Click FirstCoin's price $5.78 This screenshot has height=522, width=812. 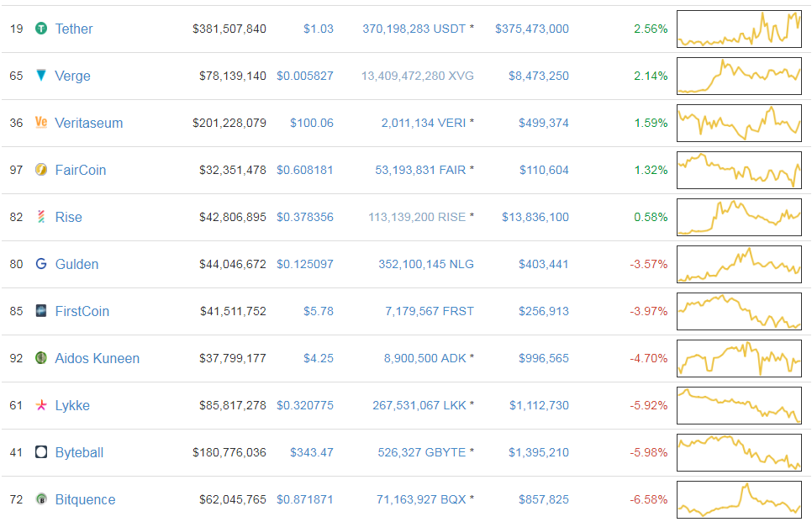(318, 312)
